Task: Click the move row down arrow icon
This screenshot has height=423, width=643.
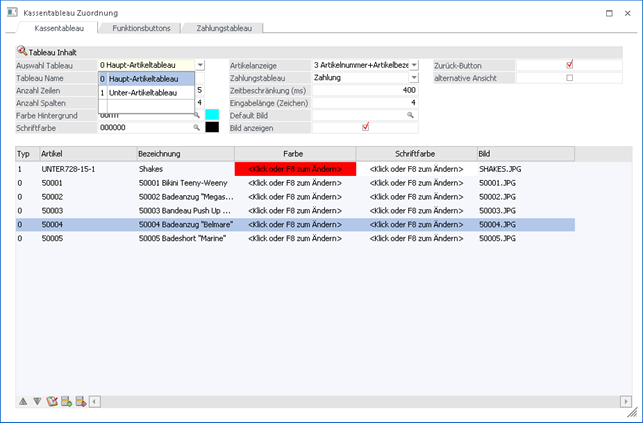Action: coord(37,401)
